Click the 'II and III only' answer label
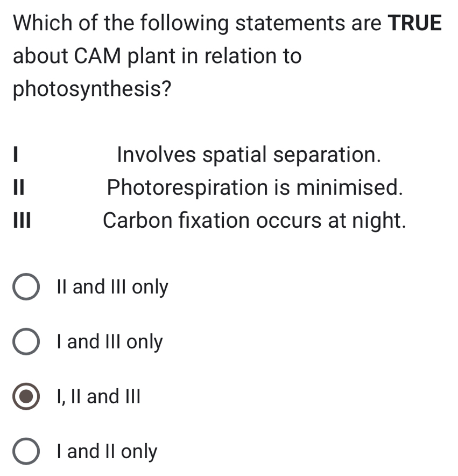 [111, 287]
